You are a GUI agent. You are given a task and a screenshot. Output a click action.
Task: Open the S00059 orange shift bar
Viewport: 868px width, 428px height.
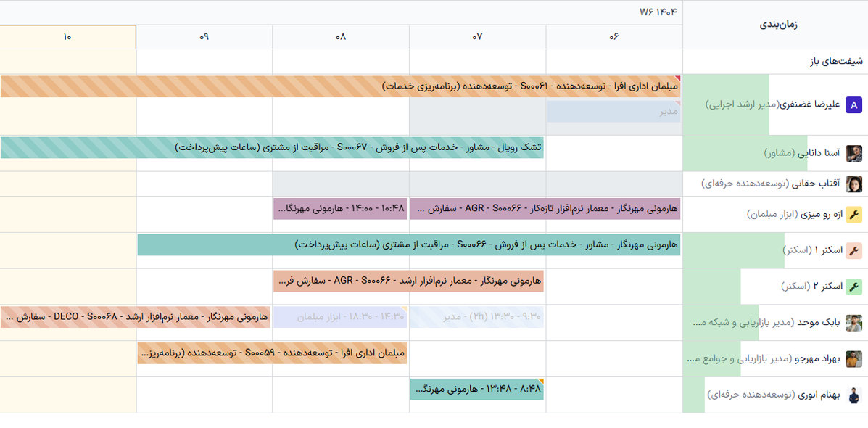[x=272, y=353]
